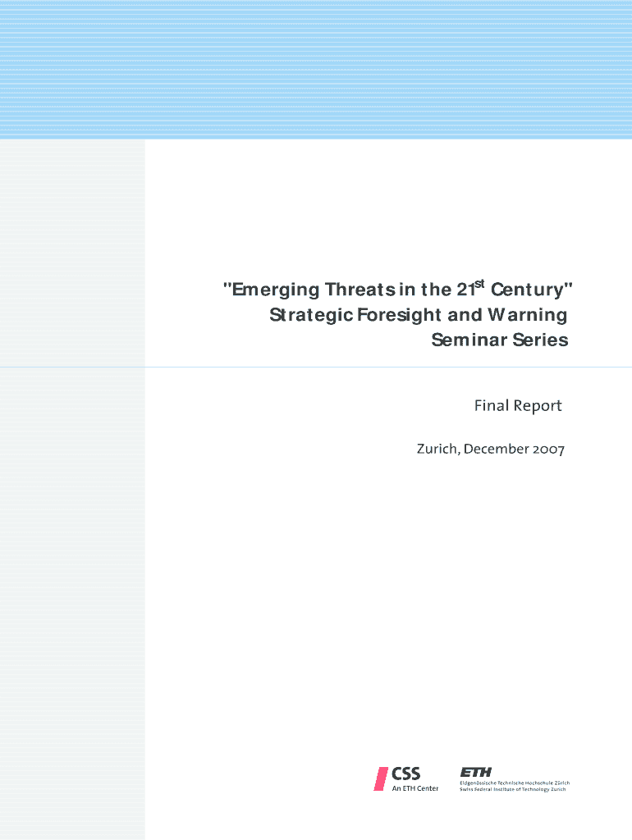Click the bold CSS logo lettering
Viewport: 632px width, 840px height.
click(405, 774)
